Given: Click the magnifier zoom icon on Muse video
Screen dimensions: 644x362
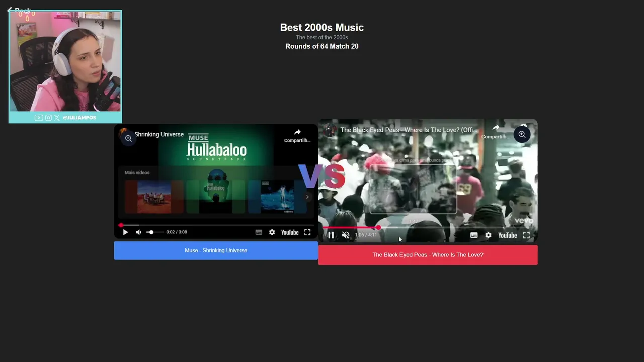Looking at the screenshot, I should pyautogui.click(x=128, y=138).
